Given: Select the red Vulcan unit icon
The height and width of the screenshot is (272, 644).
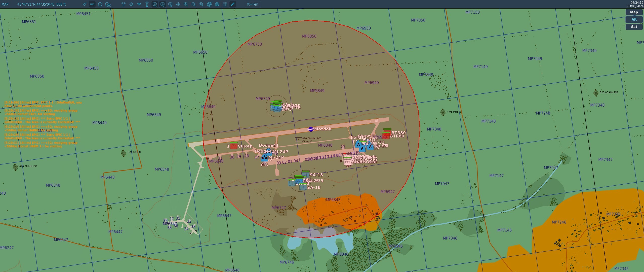Looking at the screenshot, I should tap(233, 146).
